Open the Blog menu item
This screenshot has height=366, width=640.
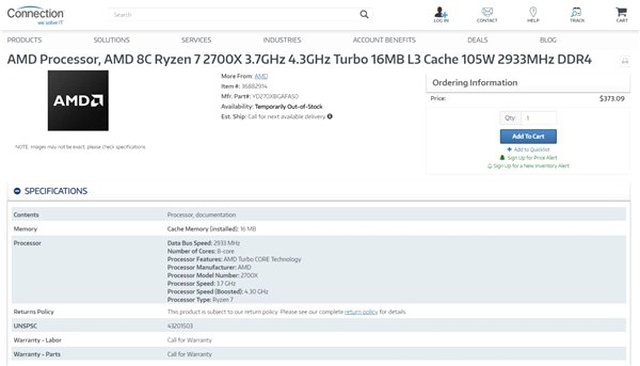click(548, 40)
